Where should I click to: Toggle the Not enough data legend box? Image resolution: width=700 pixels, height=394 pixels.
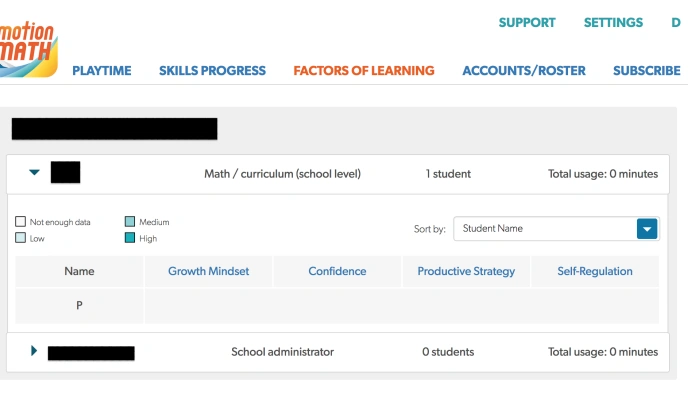[21, 221]
